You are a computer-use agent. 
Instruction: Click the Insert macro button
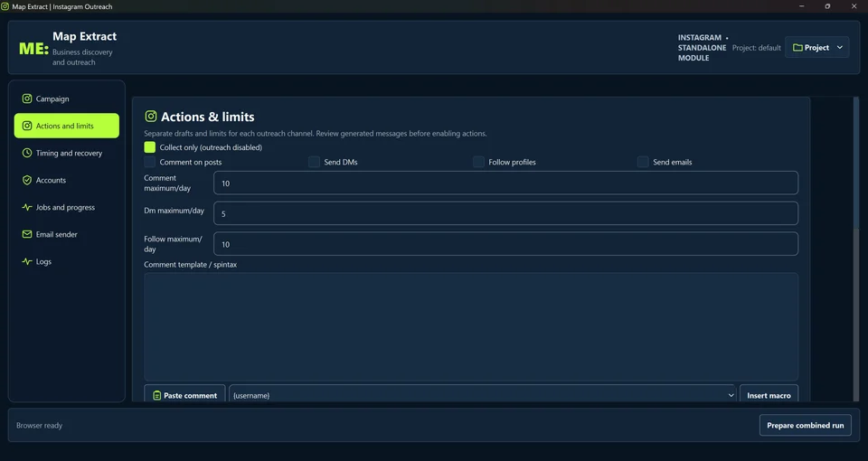click(x=769, y=395)
